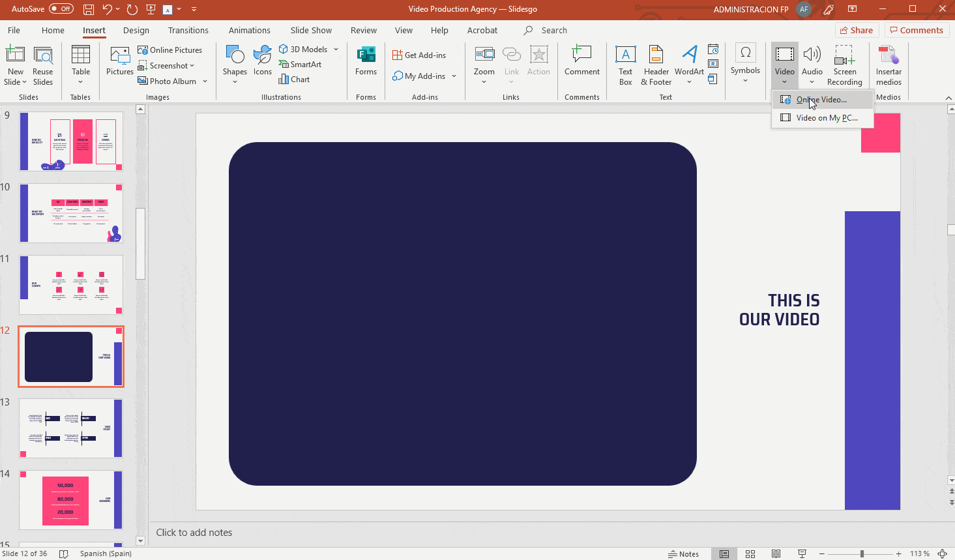Click the Share button
This screenshot has height=560, width=955.
pos(857,30)
